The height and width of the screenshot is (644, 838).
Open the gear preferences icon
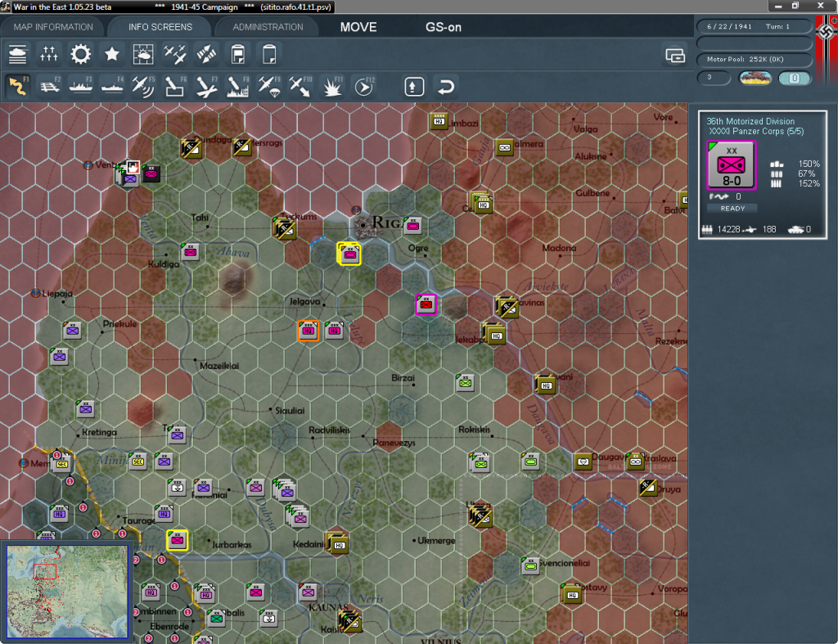coord(81,54)
